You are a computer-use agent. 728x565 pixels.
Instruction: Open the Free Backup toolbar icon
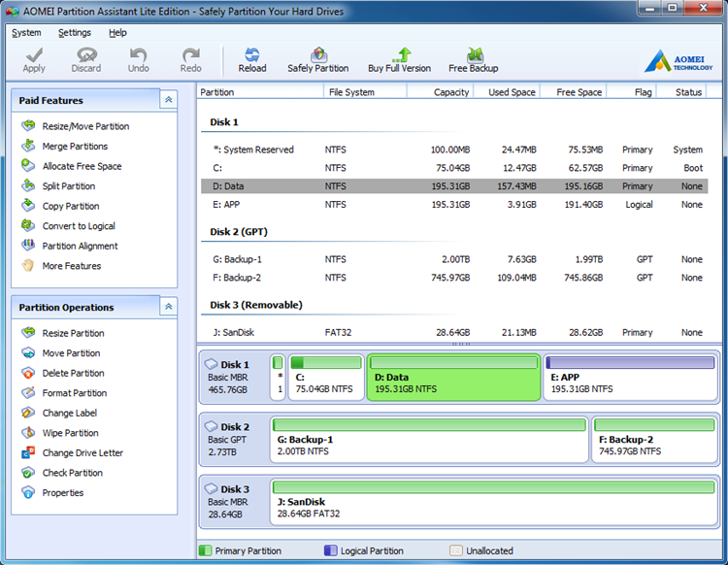pos(474,54)
